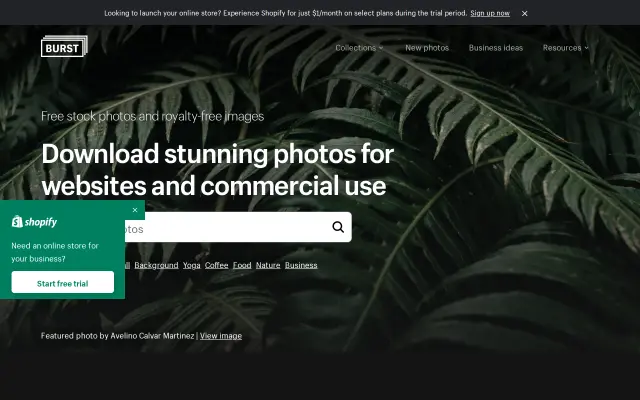Click the Collections chevron arrow
This screenshot has width=640, height=400.
click(x=381, y=48)
